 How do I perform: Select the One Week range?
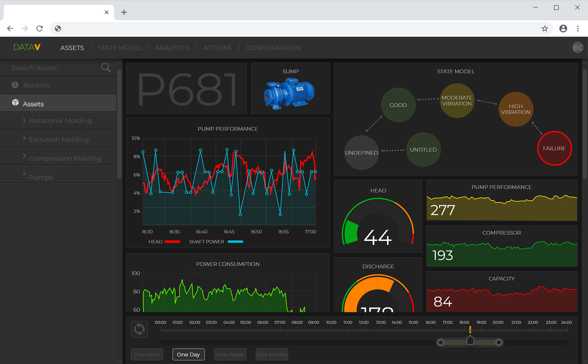pos(230,354)
